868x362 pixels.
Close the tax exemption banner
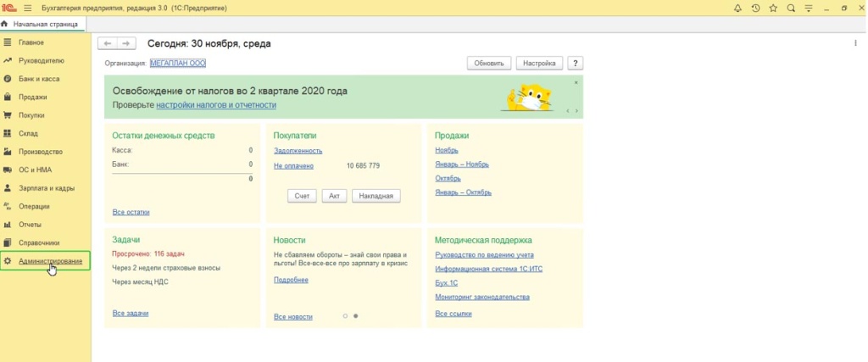click(x=576, y=83)
